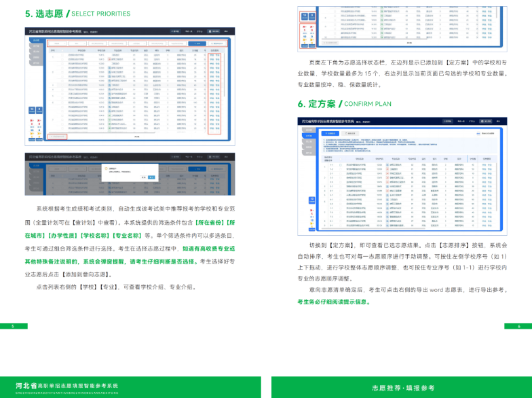
Task: Click blue confirm button in popup dialog
Action: click(151, 177)
